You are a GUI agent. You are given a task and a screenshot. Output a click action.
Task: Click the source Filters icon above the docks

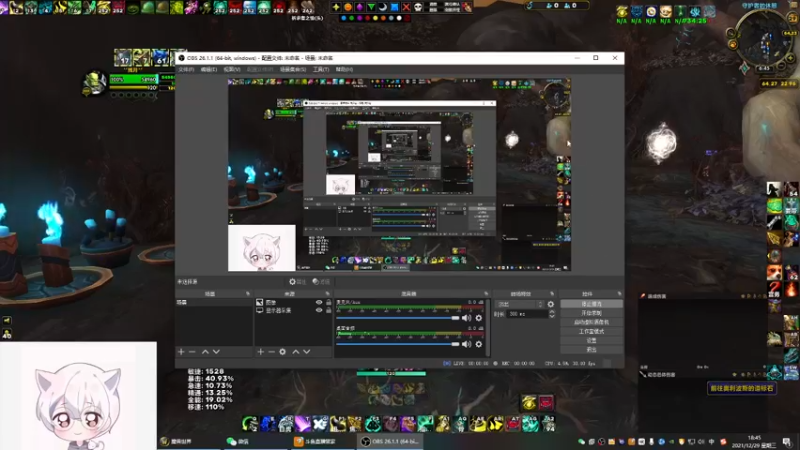pos(321,282)
